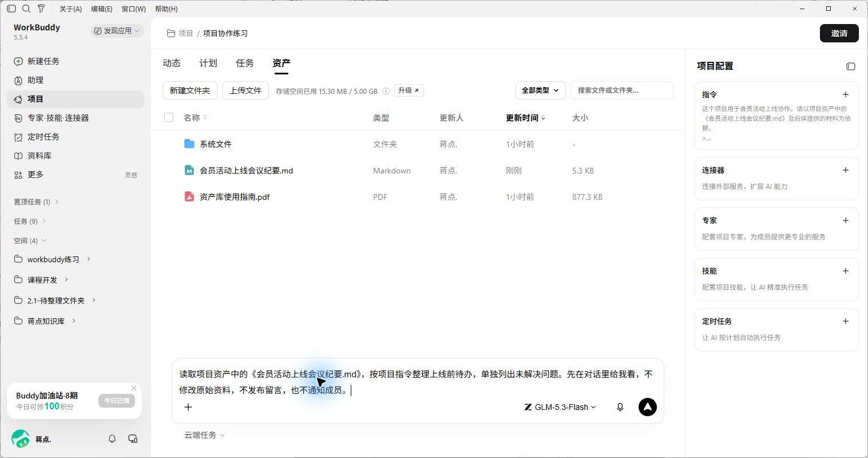Open the 窗口(W) menu
The height and width of the screenshot is (458, 868).
[x=133, y=9]
